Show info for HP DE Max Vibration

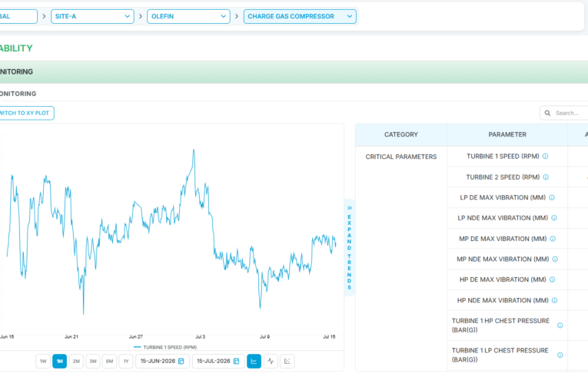(x=552, y=279)
